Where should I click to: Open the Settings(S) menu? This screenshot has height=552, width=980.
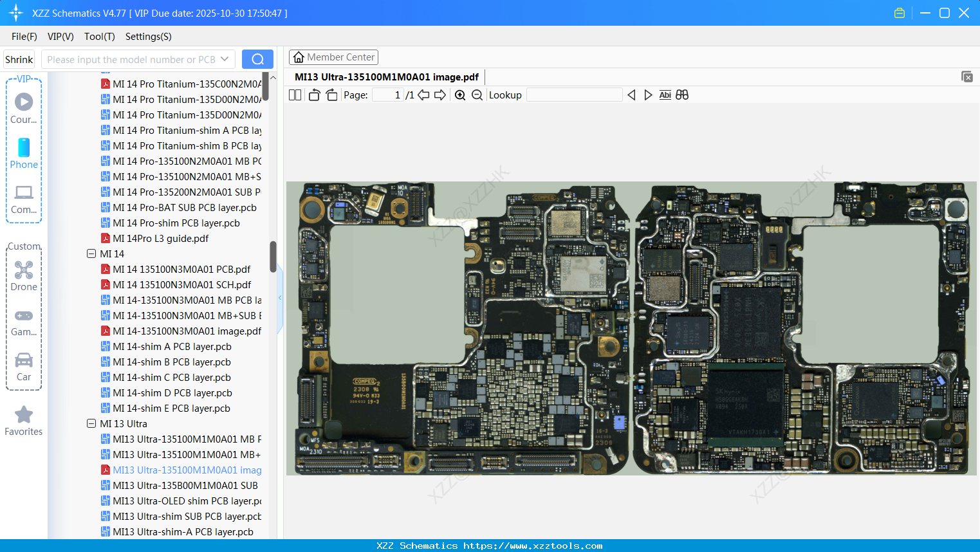tap(148, 37)
